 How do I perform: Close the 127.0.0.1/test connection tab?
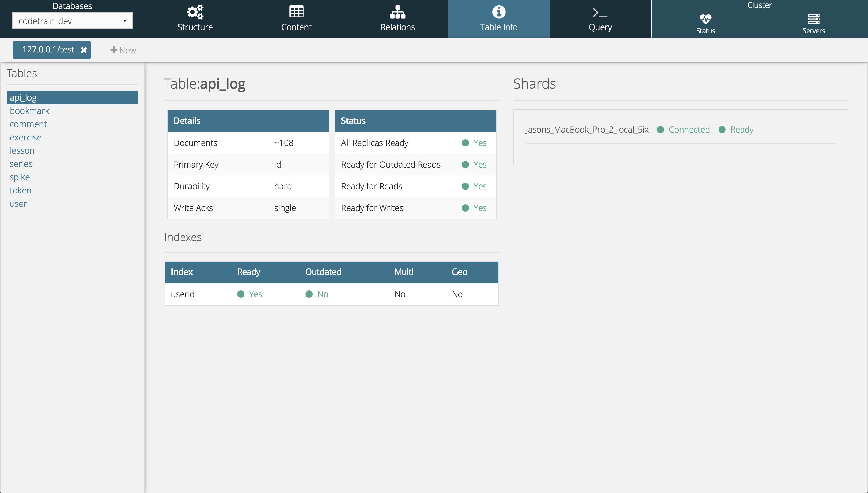(83, 50)
